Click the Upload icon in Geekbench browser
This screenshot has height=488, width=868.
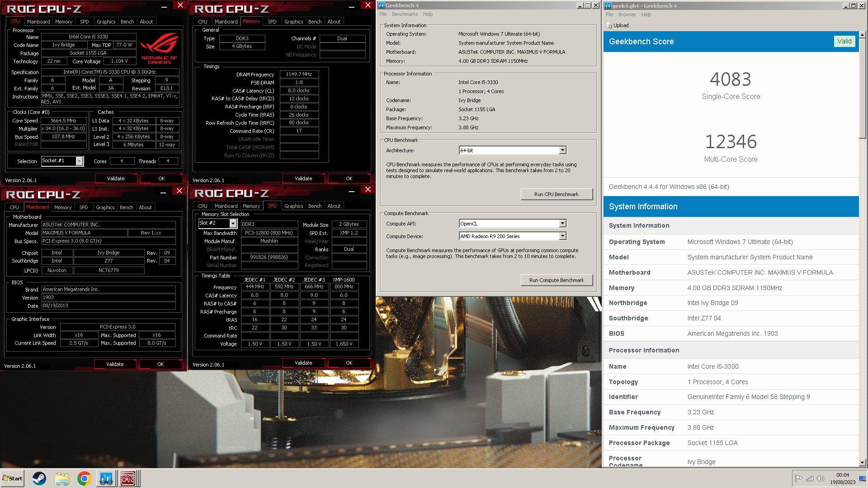point(609,25)
